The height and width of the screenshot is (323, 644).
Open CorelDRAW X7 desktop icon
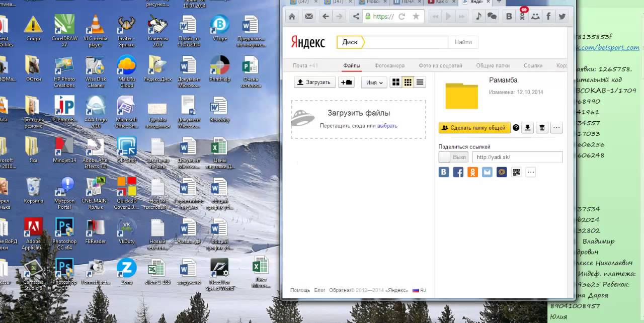click(64, 32)
